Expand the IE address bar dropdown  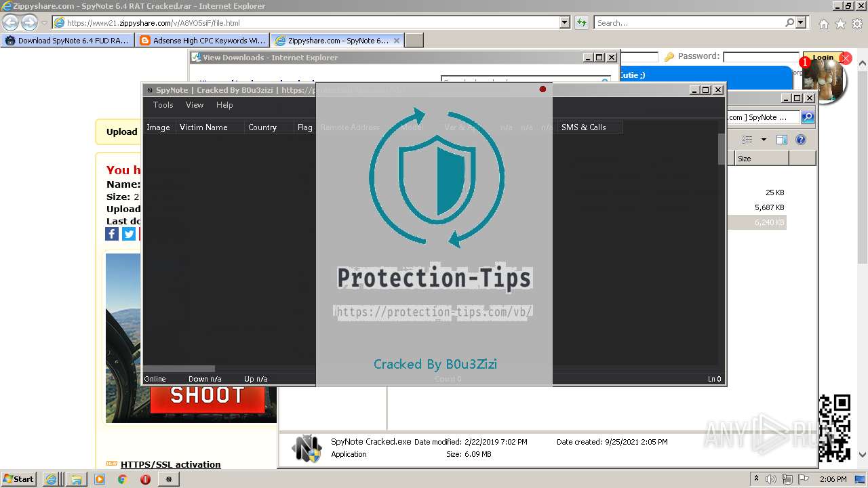565,22
